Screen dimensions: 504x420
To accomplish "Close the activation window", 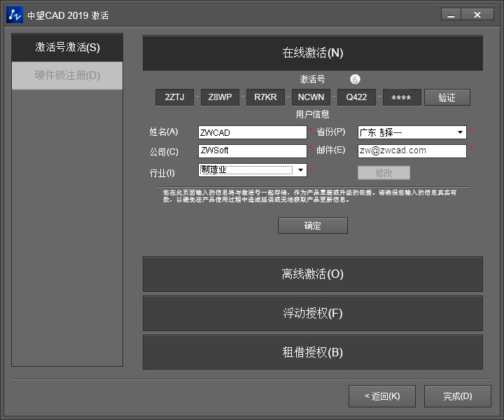I will click(477, 15).
